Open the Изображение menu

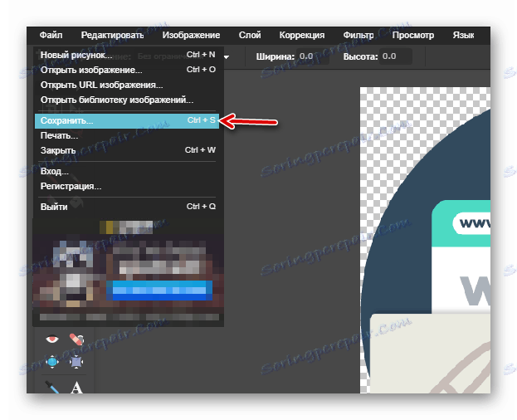(x=191, y=35)
